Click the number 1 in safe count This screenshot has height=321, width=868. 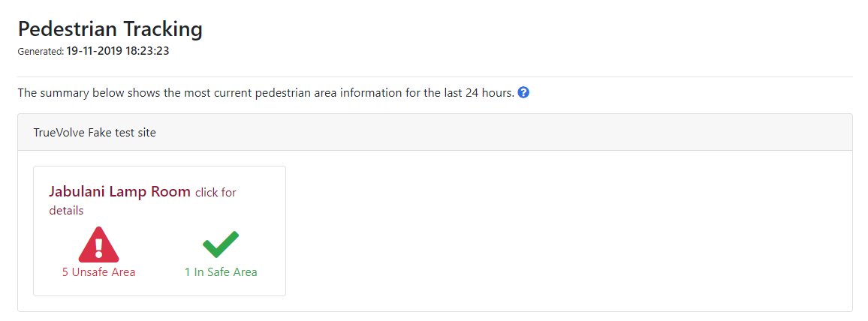pyautogui.click(x=187, y=271)
